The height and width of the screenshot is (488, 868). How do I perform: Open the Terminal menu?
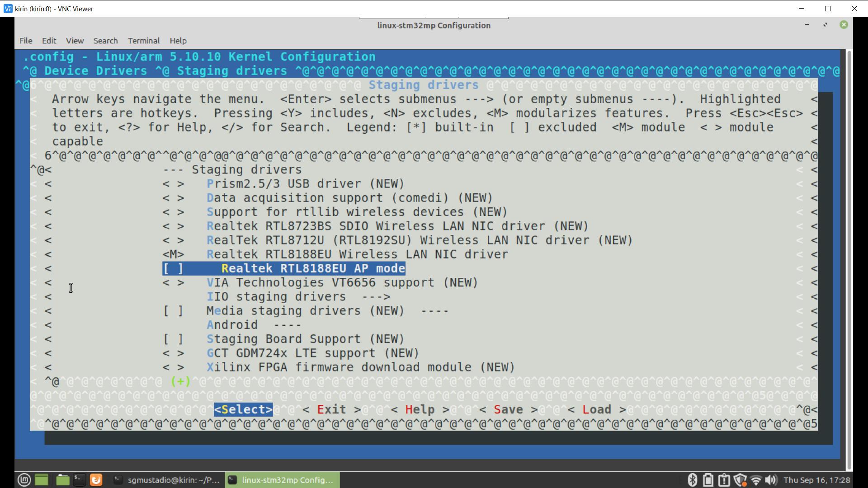[143, 41]
